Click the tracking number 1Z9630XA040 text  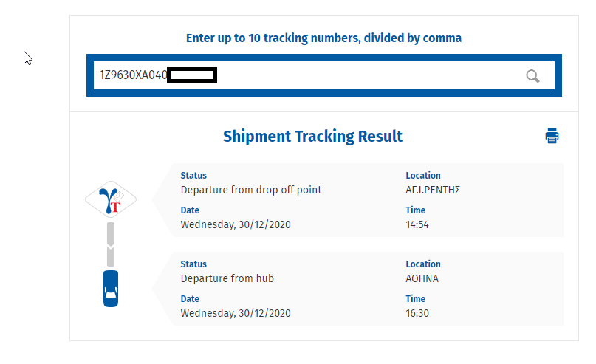point(133,75)
